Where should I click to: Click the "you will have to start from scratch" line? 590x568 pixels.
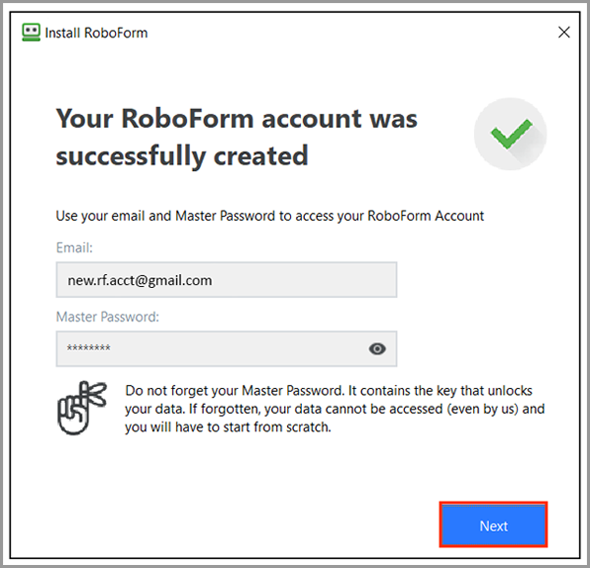pos(228,427)
